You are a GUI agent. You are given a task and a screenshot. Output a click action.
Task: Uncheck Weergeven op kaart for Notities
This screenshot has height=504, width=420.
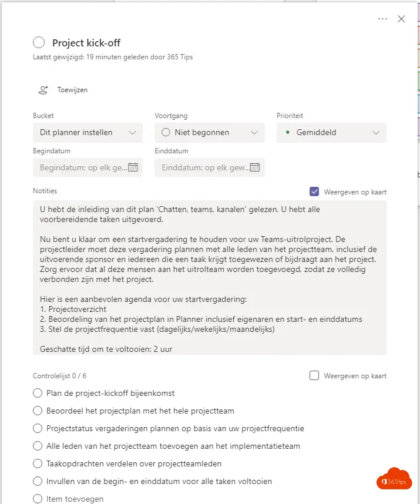pyautogui.click(x=314, y=191)
